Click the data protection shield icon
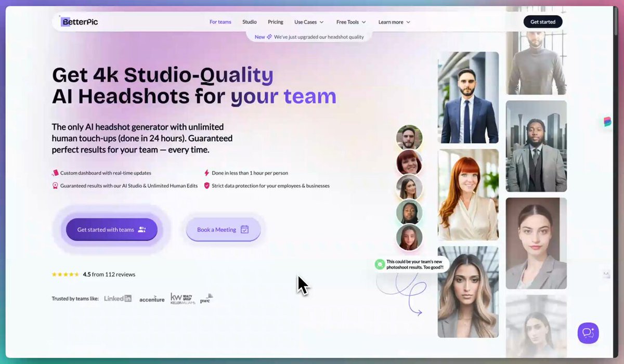 click(206, 186)
